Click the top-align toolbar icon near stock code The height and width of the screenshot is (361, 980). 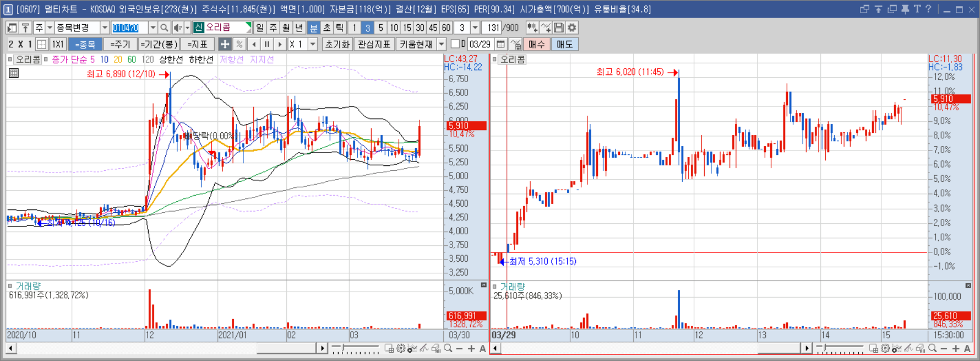pyautogui.click(x=25, y=28)
